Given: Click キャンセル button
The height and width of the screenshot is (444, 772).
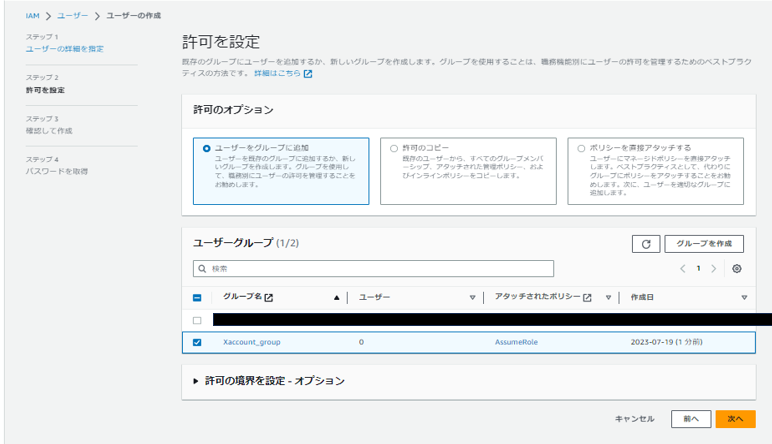Looking at the screenshot, I should pyautogui.click(x=635, y=419).
